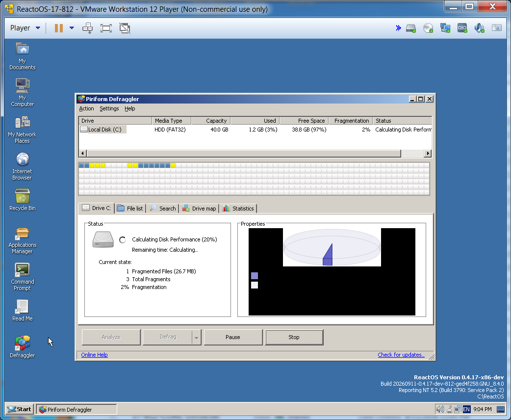Switch to the Drive map tab

tap(199, 209)
